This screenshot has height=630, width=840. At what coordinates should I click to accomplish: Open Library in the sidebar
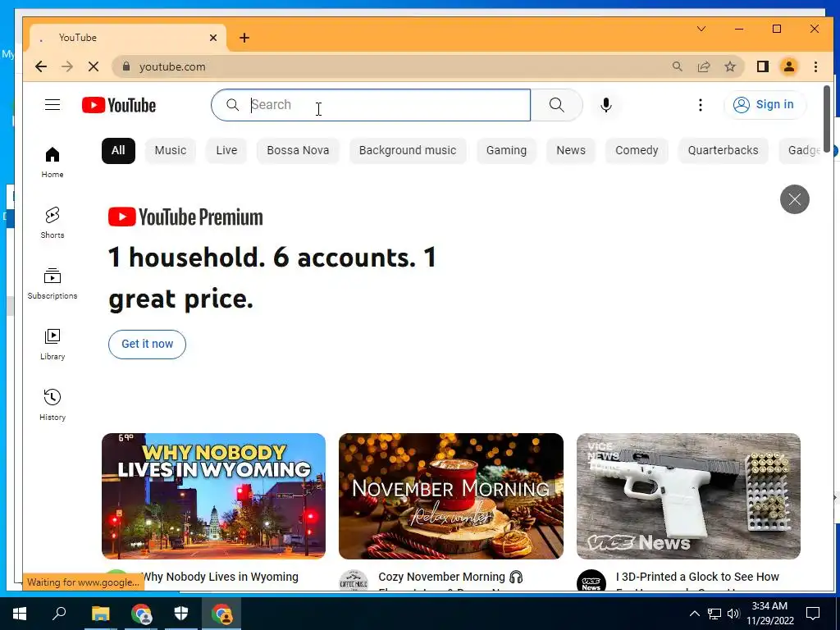point(52,345)
